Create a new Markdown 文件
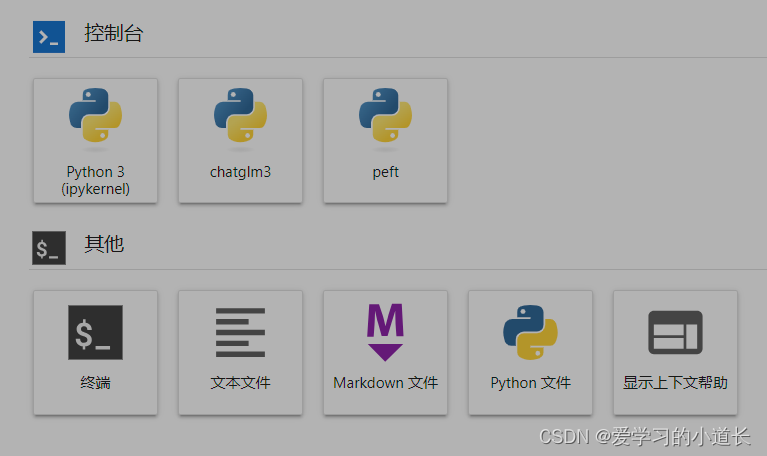767x456 pixels. [x=385, y=353]
